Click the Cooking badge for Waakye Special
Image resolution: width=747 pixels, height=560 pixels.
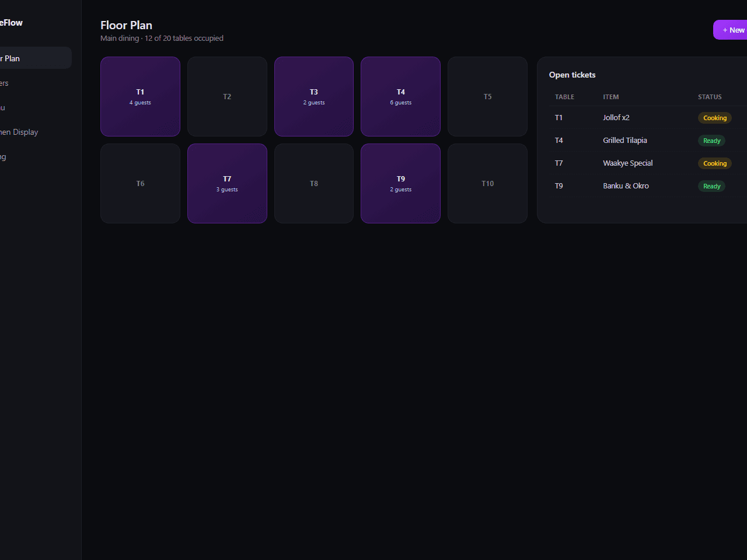click(x=715, y=163)
